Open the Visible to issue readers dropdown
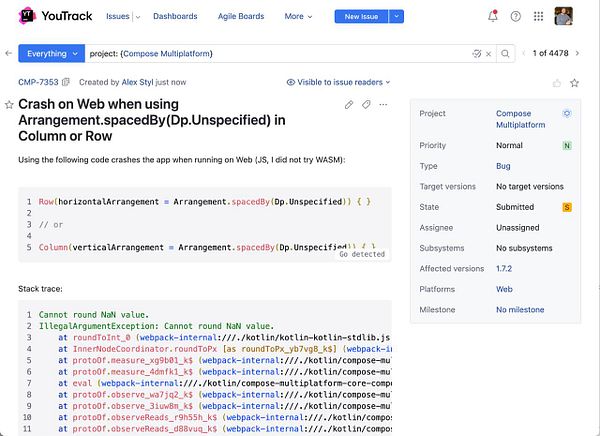Image resolution: width=600 pixels, height=436 pixels. tap(339, 82)
